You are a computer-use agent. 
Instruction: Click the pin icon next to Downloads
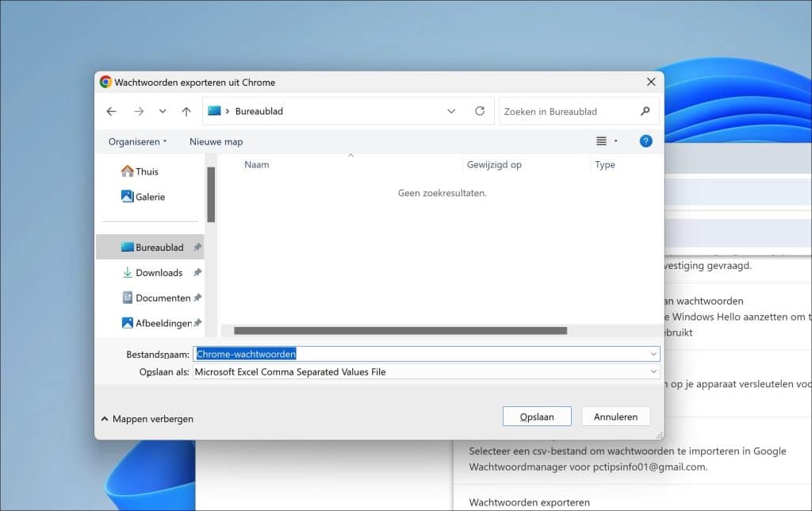[x=197, y=273]
